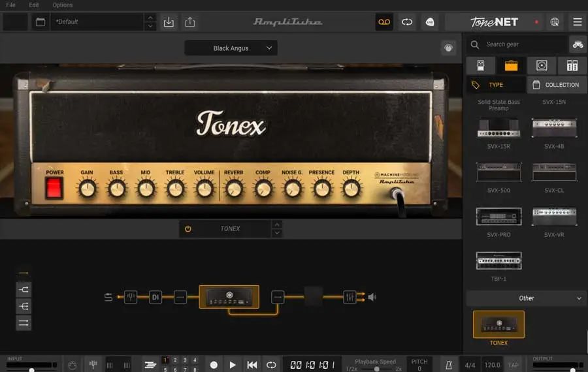This screenshot has width=588, height=372.
Task: Toggle the metronome icon
Action: pyautogui.click(x=448, y=365)
